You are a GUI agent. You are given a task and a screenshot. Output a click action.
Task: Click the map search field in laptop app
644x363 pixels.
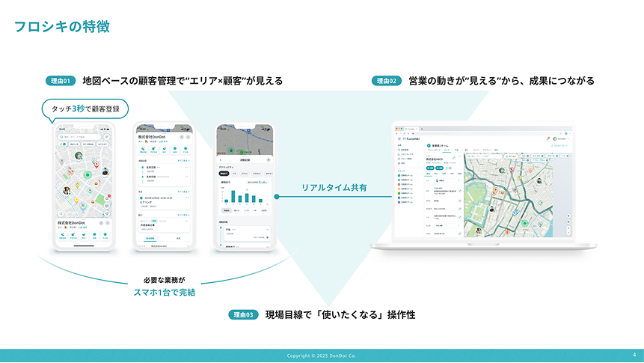(x=484, y=156)
